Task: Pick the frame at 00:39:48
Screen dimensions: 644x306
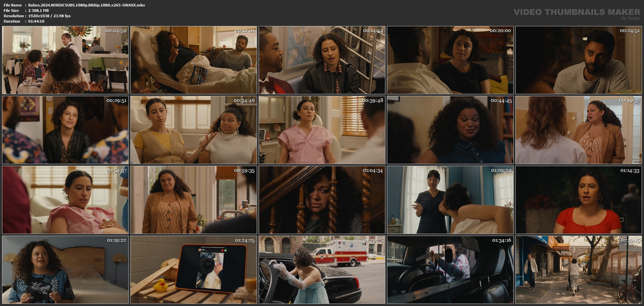Action: (322, 130)
